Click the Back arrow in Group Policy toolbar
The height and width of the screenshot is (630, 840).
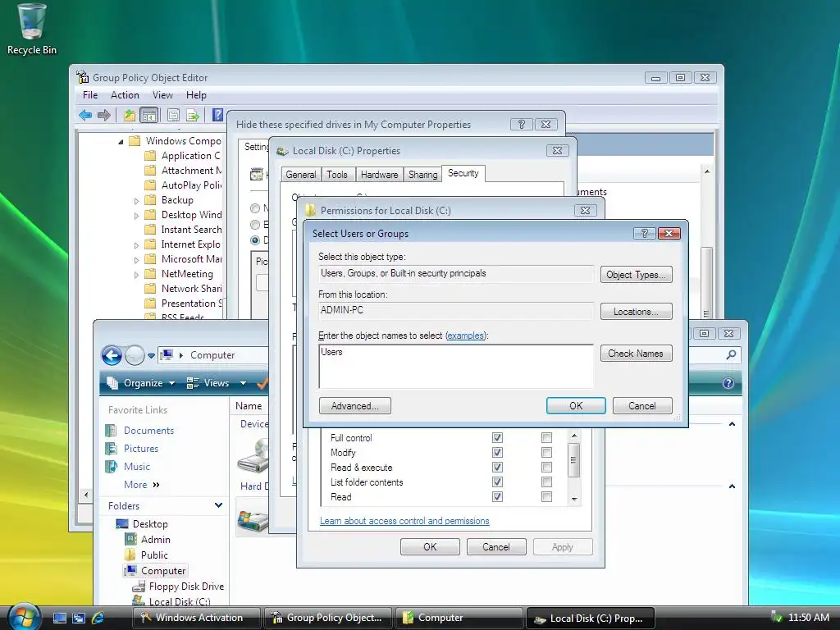(85, 115)
